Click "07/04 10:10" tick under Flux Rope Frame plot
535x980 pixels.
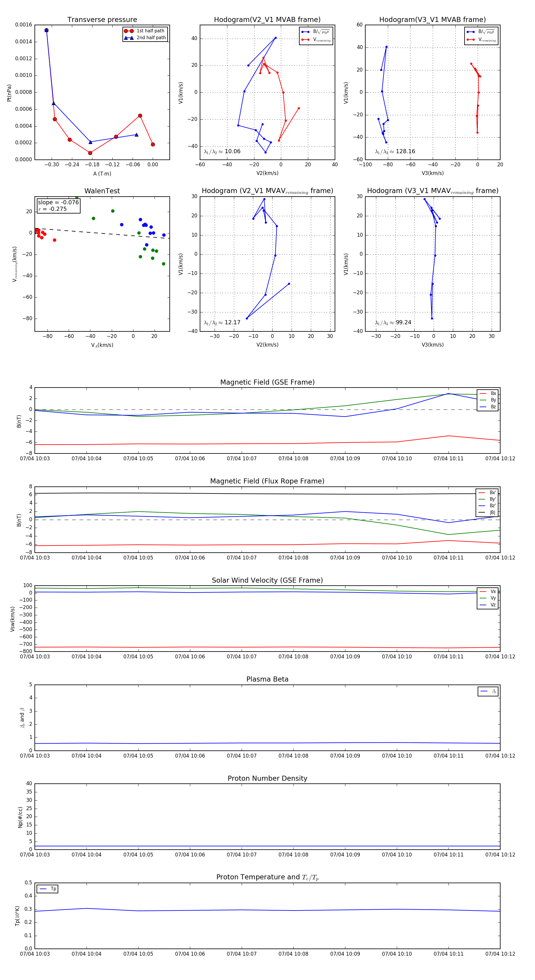coord(397,558)
